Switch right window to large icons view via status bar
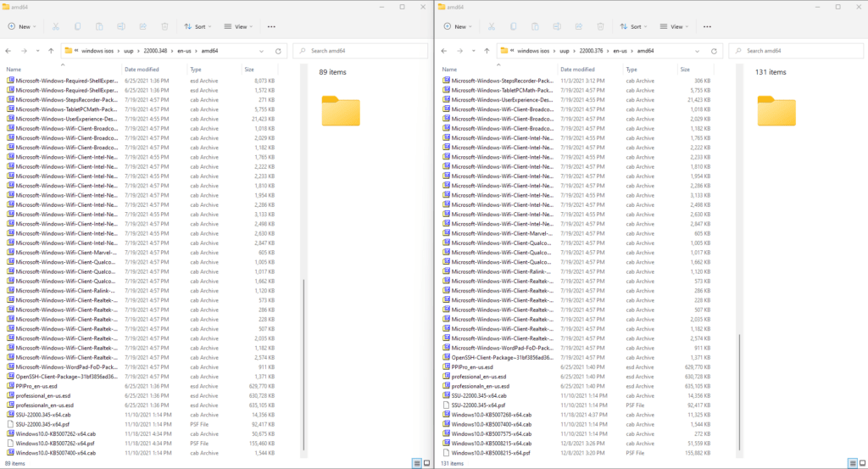Viewport: 868px width, 469px height. [862, 463]
